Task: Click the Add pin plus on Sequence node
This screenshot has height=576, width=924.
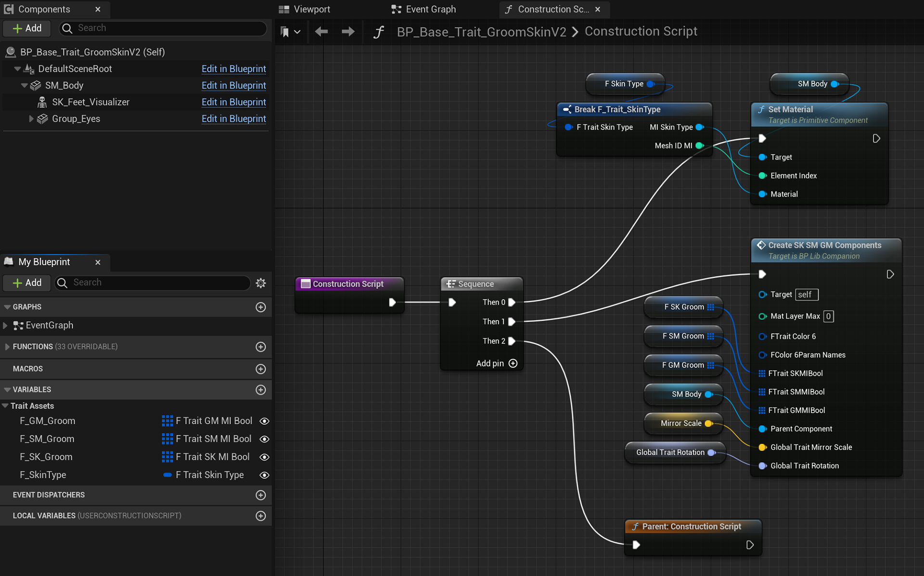Action: tap(513, 364)
